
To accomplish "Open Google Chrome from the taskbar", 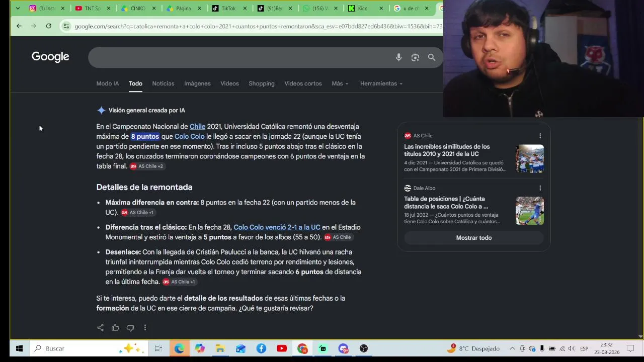I will (x=302, y=348).
